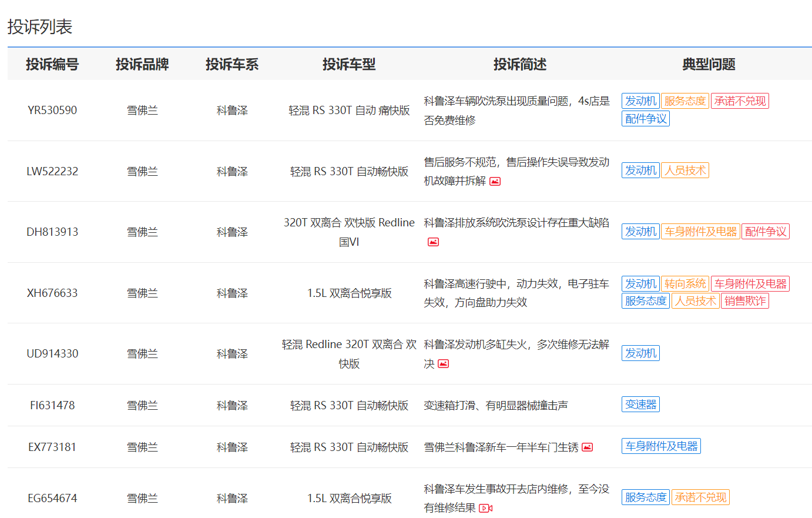Open video icon in EG654674 complaint description

tap(485, 508)
